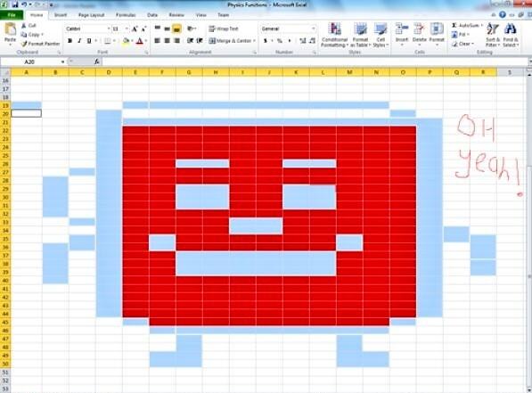Click the highlighted bottom align icon

coord(176,29)
